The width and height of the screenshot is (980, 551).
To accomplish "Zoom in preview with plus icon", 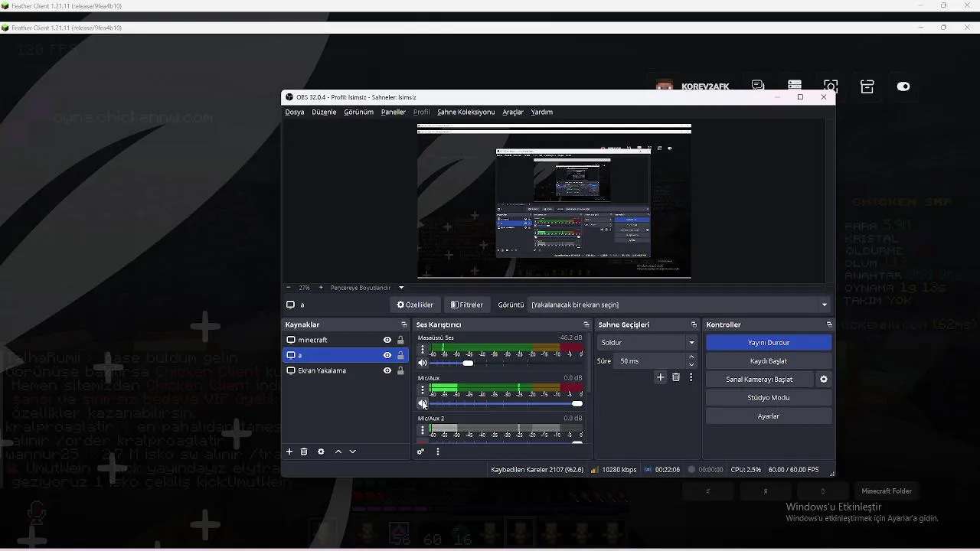I will click(x=321, y=288).
